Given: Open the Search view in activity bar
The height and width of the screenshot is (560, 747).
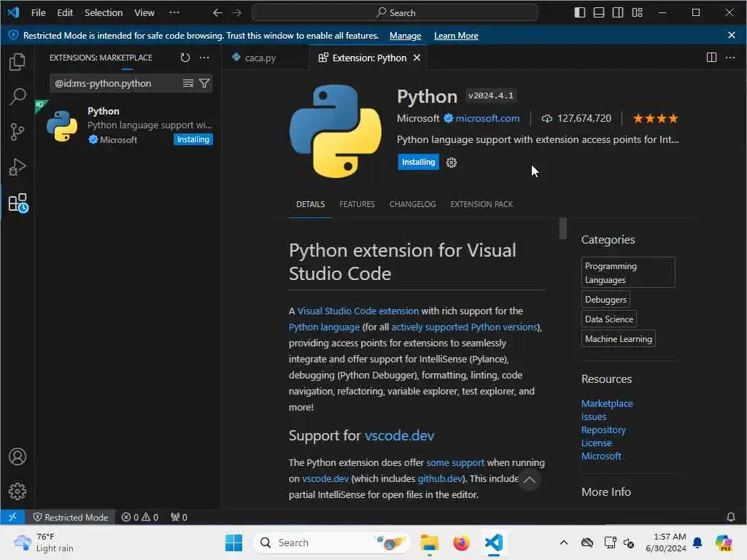Looking at the screenshot, I should click(x=18, y=96).
